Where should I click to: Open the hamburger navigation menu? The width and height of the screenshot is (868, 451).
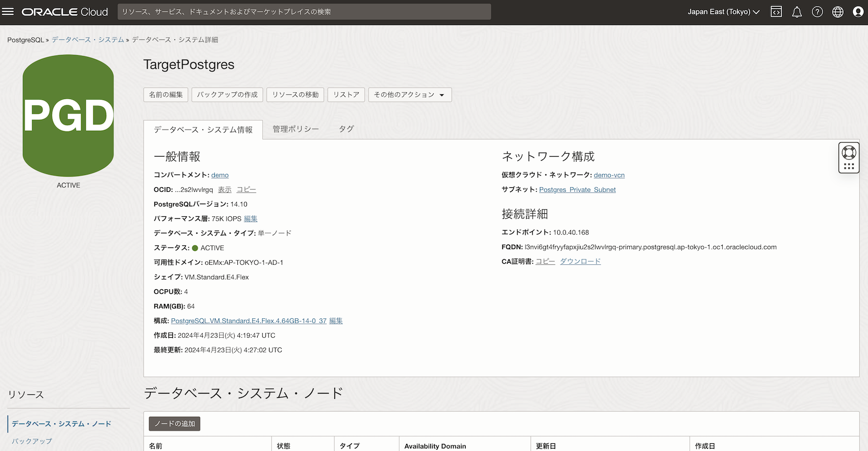8,11
